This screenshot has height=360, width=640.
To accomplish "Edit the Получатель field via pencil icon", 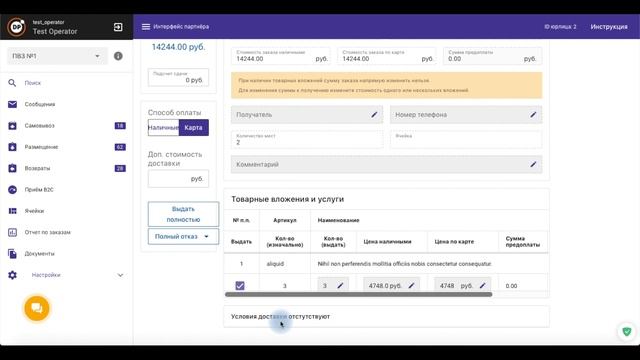I will [374, 115].
